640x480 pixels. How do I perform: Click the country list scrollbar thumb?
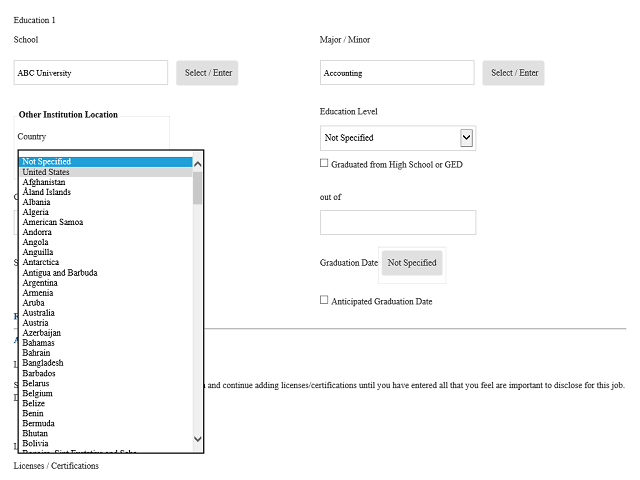click(198, 188)
